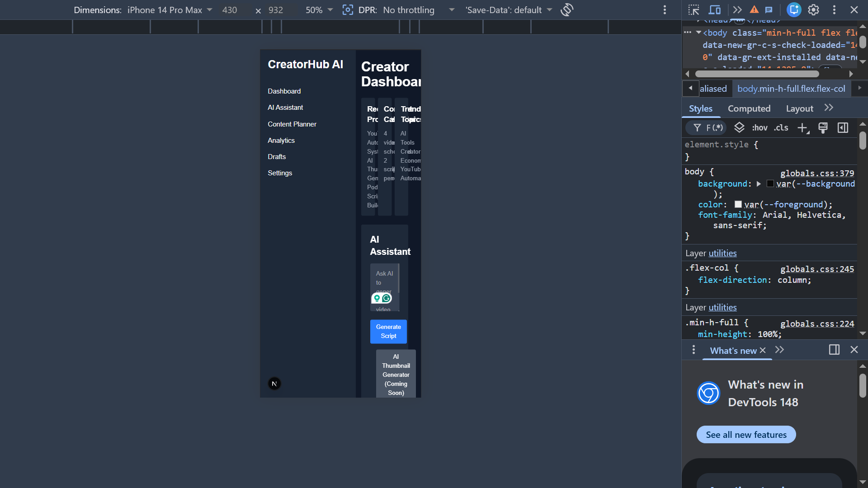Open the No throttling dropdown
Screen dimensions: 868x488
tap(419, 10)
